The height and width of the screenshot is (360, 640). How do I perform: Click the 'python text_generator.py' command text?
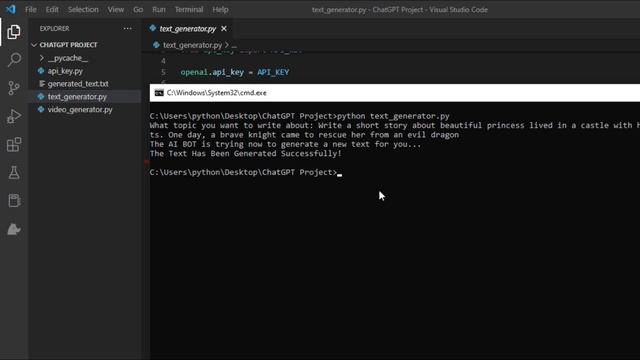[x=393, y=116]
